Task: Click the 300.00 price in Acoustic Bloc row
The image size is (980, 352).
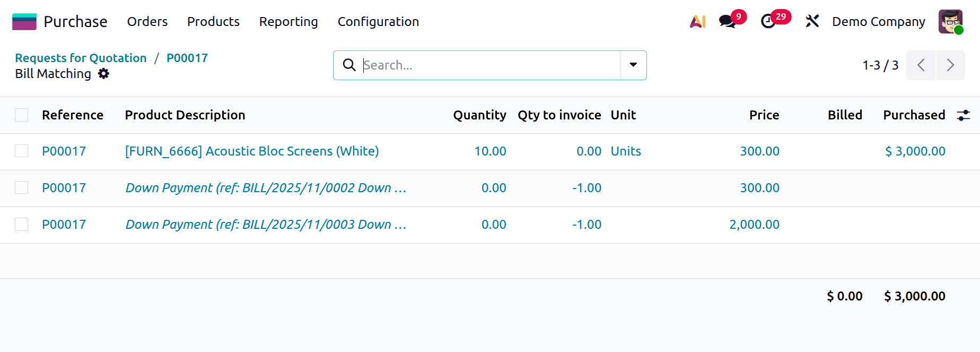Action: pos(760,151)
